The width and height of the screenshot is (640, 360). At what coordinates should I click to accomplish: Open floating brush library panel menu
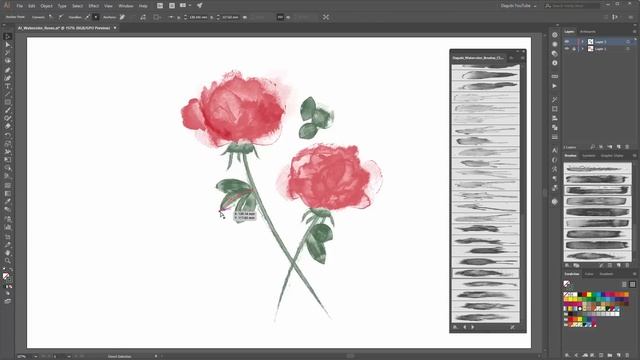pos(523,58)
